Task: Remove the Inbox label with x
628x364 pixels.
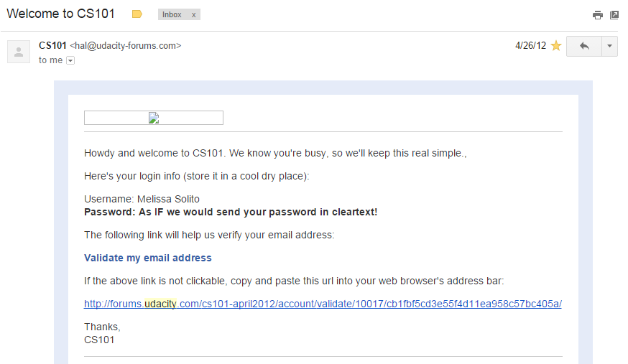Action: pyautogui.click(x=193, y=14)
